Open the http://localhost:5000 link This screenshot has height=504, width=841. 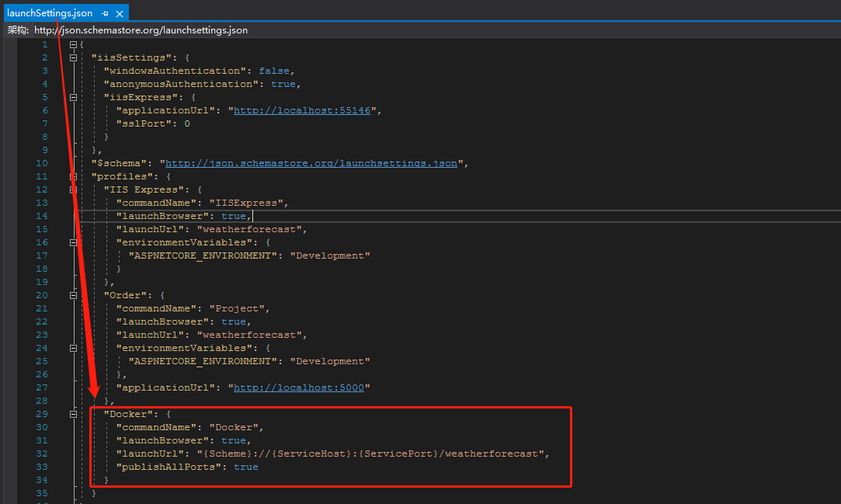click(299, 388)
